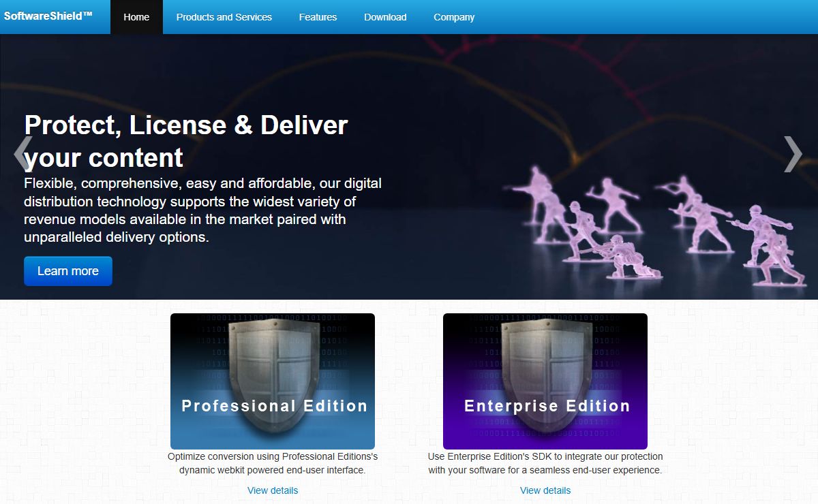Click the Enterprise Edition SDK description text
The height and width of the screenshot is (504, 818).
pyautogui.click(x=545, y=463)
